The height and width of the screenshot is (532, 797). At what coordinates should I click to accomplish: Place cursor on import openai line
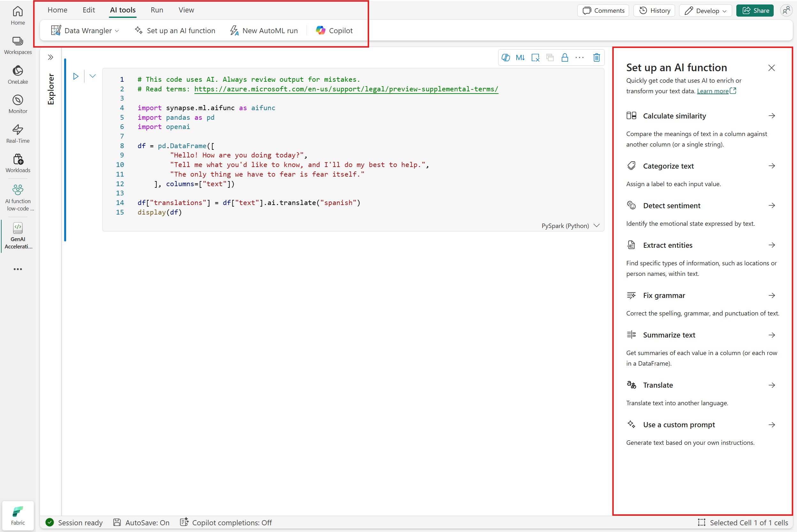164,127
